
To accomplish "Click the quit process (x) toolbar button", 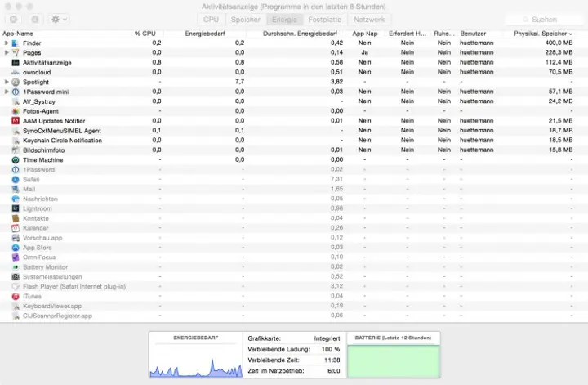I will (x=13, y=19).
